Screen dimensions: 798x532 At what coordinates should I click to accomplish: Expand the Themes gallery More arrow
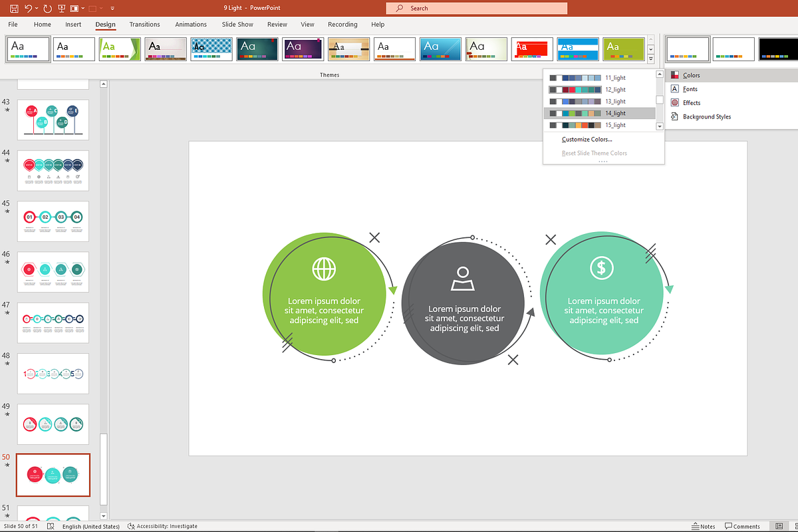(651, 59)
